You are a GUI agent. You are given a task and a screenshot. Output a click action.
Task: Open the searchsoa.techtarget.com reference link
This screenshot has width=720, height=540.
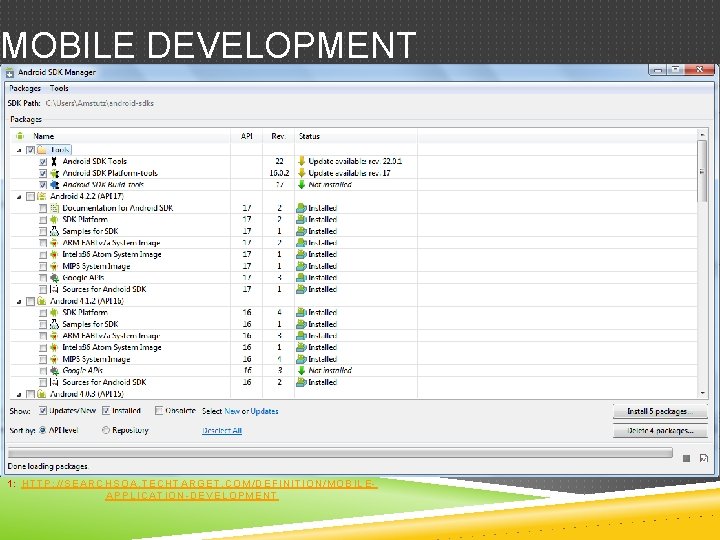[x=199, y=489]
